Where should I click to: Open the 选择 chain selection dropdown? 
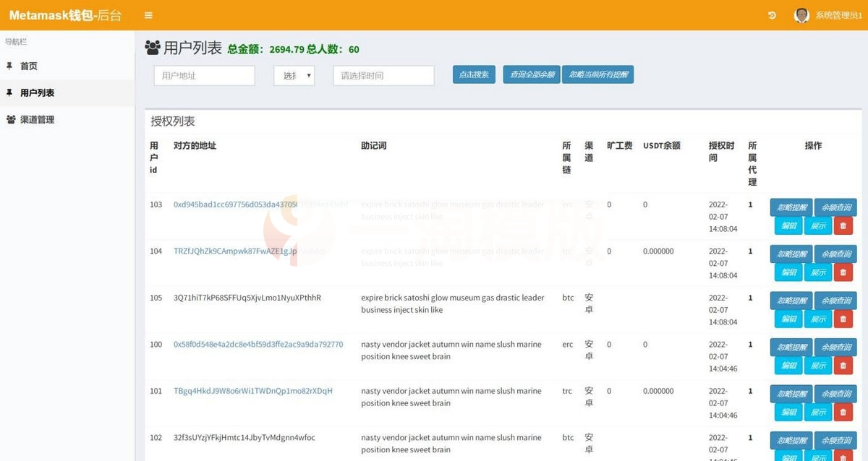click(x=294, y=75)
